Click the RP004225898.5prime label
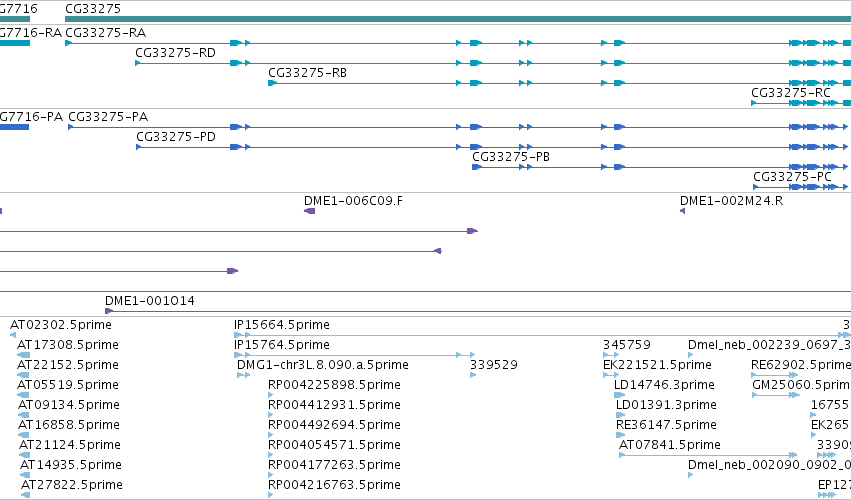This screenshot has height=500, width=851. [334, 385]
